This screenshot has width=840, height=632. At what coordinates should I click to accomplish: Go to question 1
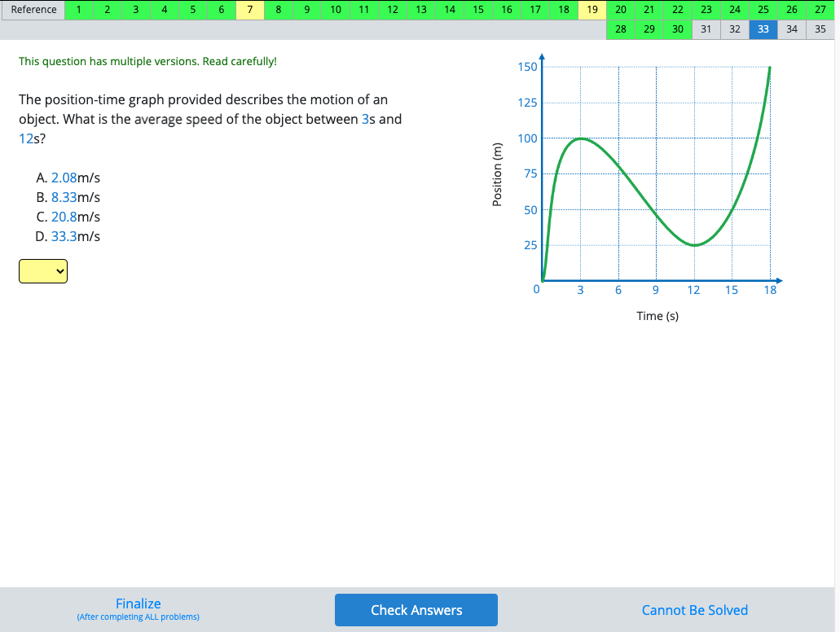79,10
